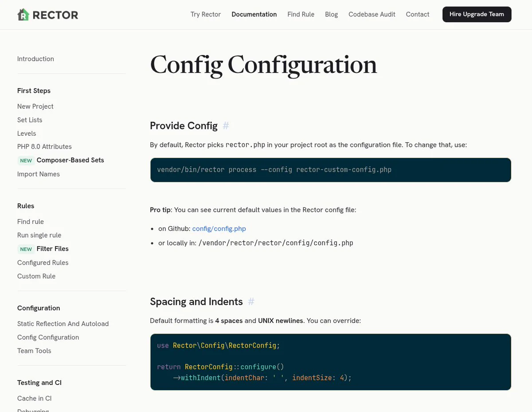Viewport: 532px width, 412px height.
Task: Click the RECTOR wordmark text in header
Action: [55, 15]
